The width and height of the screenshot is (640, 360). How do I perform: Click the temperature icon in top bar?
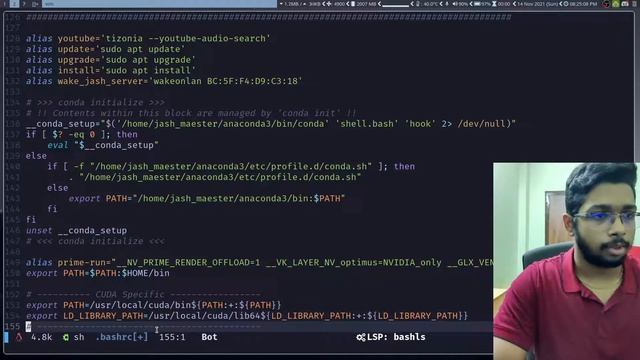click(418, 4)
